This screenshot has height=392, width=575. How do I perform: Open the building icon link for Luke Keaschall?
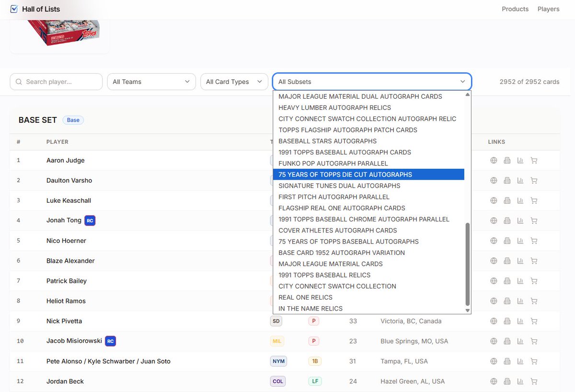click(507, 201)
